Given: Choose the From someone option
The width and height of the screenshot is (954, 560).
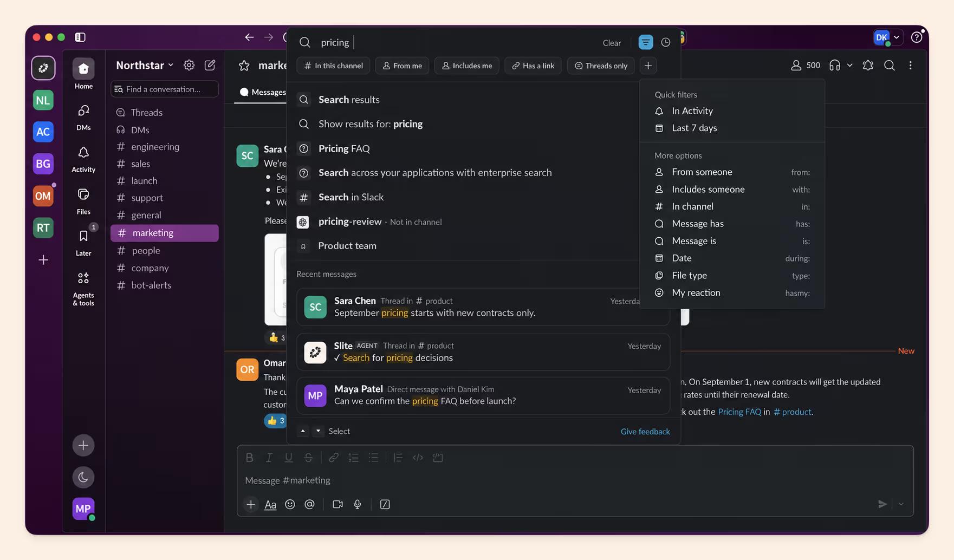Looking at the screenshot, I should tap(732, 172).
